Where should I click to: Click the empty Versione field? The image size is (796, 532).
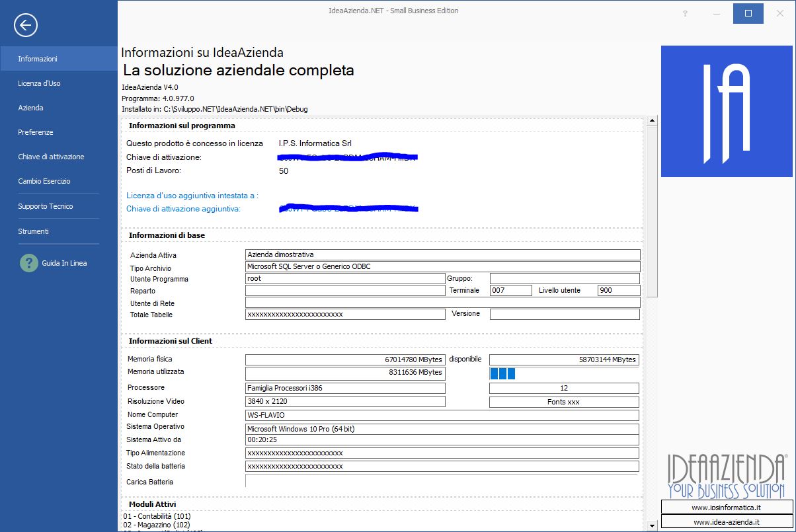565,315
